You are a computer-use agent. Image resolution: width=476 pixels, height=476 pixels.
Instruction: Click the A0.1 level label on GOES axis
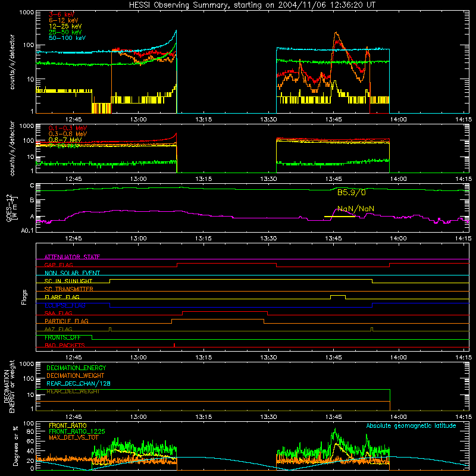point(27,231)
